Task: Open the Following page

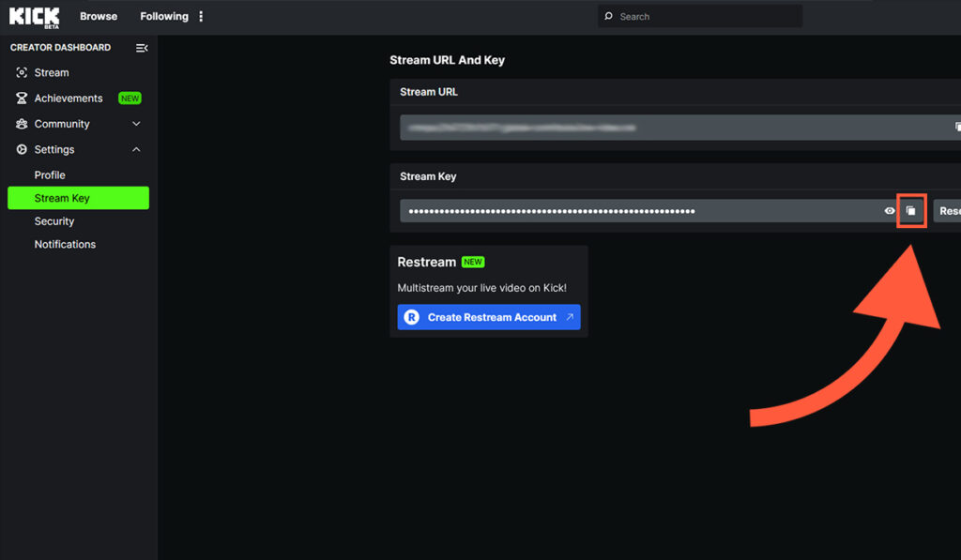Action: [162, 16]
